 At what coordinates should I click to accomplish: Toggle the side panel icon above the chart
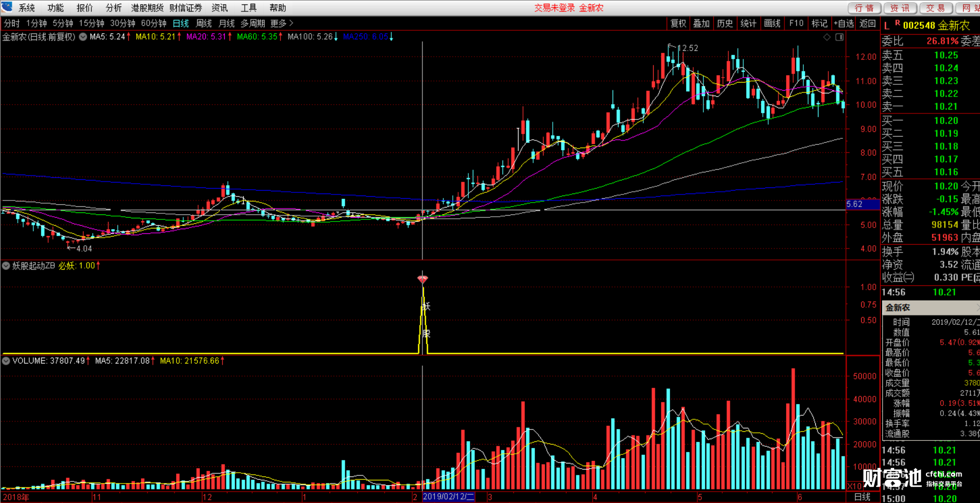(x=840, y=37)
